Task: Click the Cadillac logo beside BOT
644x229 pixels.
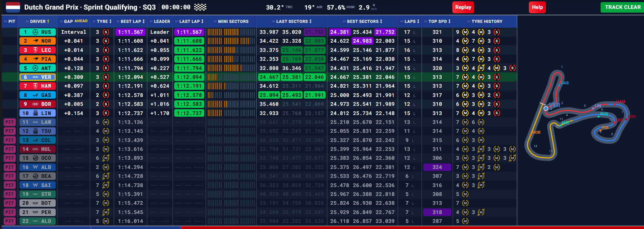Action: 35,203
